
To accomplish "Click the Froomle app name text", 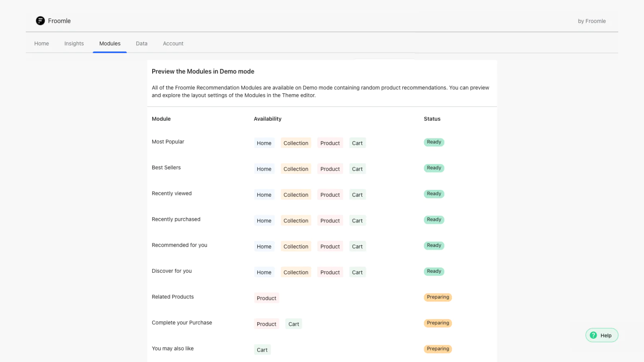I will (x=59, y=21).
